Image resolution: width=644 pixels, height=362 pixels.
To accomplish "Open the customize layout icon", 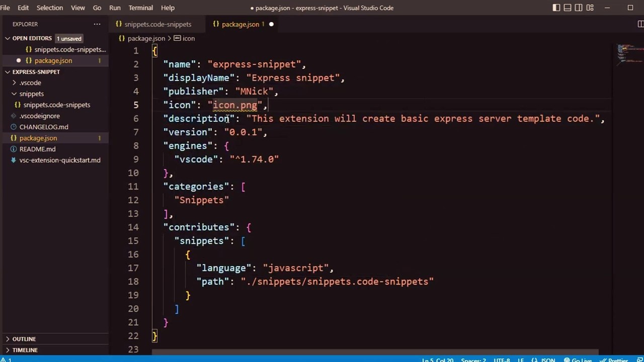I will point(590,8).
